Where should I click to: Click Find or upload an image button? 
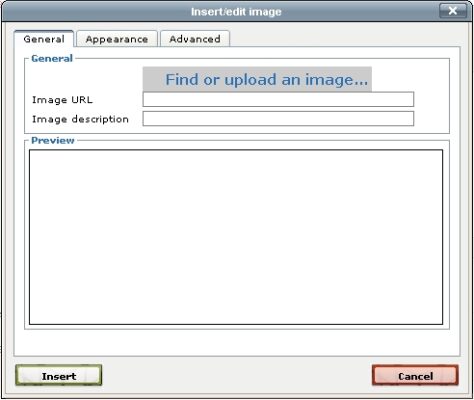(x=257, y=79)
